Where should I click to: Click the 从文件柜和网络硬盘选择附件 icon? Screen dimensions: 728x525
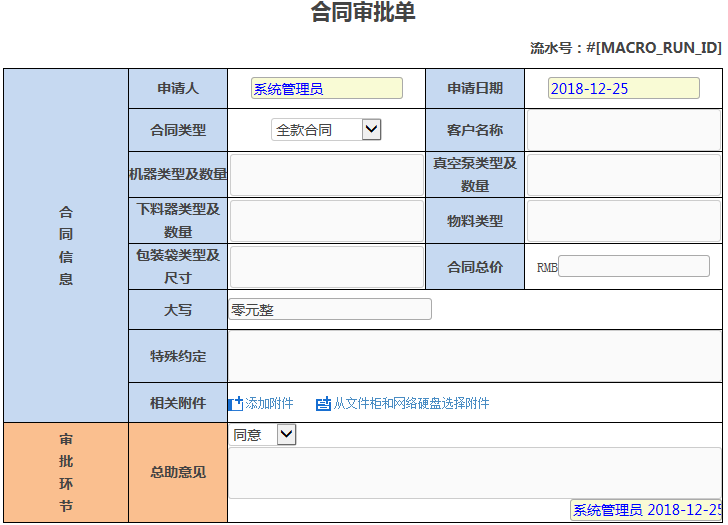[323, 403]
